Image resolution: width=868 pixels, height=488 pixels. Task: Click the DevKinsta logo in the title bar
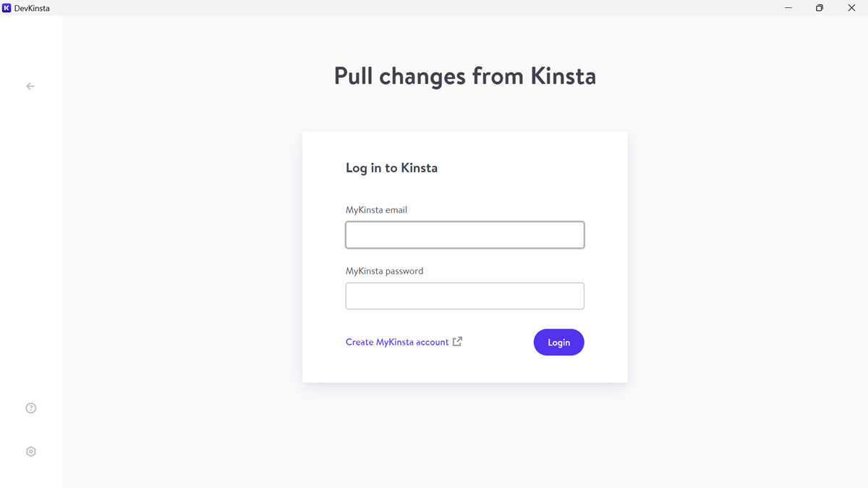7,8
